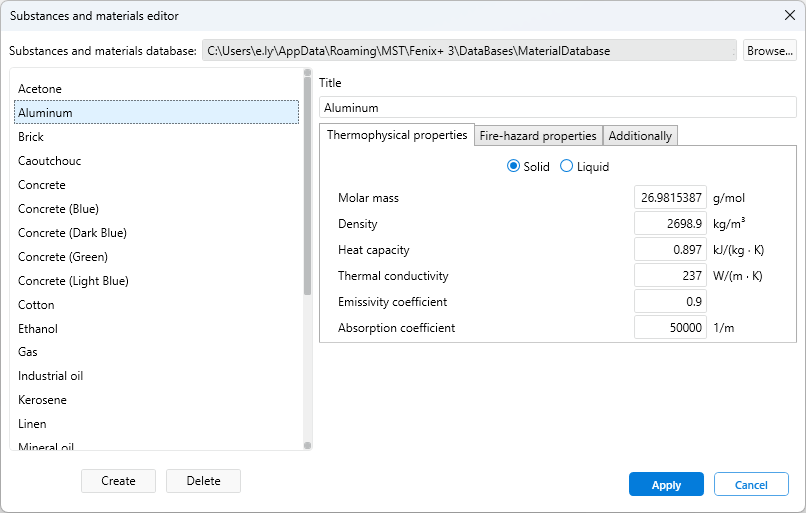
Task: Close the Substances and materials editor
Action: (x=790, y=15)
